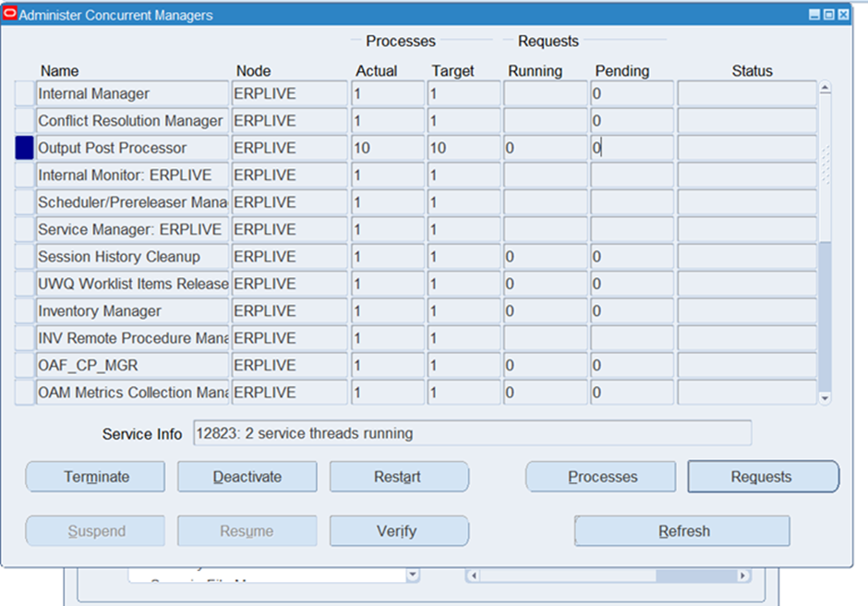Click the Service Info text field
Viewport: 868px width, 606px height.
click(471, 433)
